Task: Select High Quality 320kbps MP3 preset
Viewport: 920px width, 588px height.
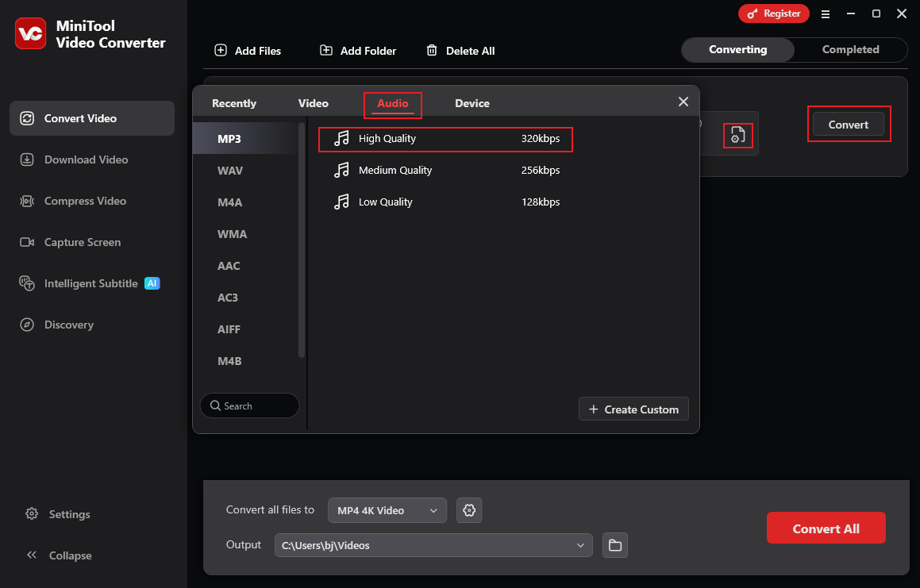Action: 445,139
